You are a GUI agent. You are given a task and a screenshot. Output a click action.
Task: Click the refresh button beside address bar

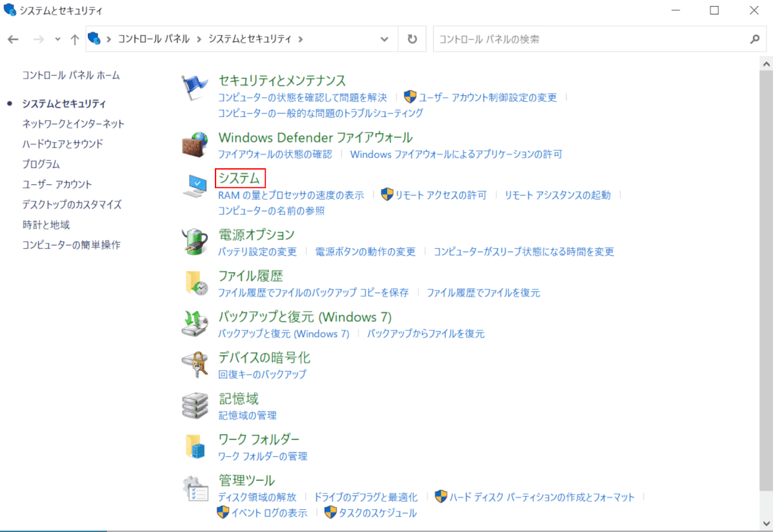412,39
